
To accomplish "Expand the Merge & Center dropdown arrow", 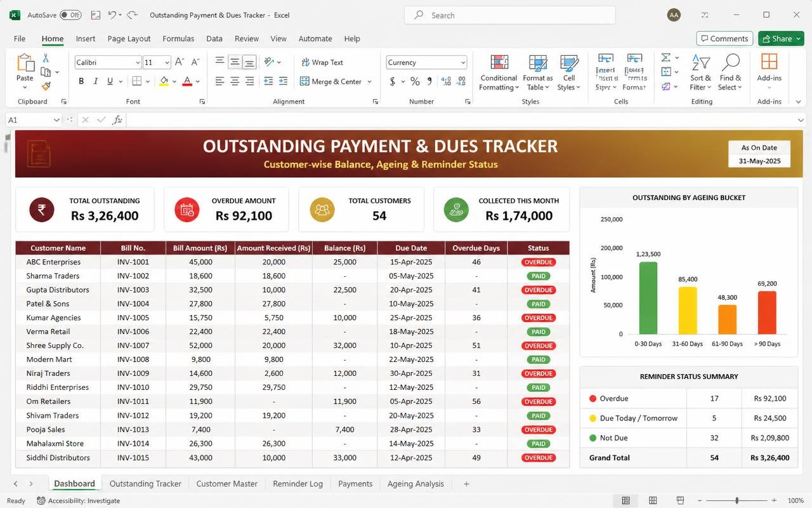I will pyautogui.click(x=369, y=81).
